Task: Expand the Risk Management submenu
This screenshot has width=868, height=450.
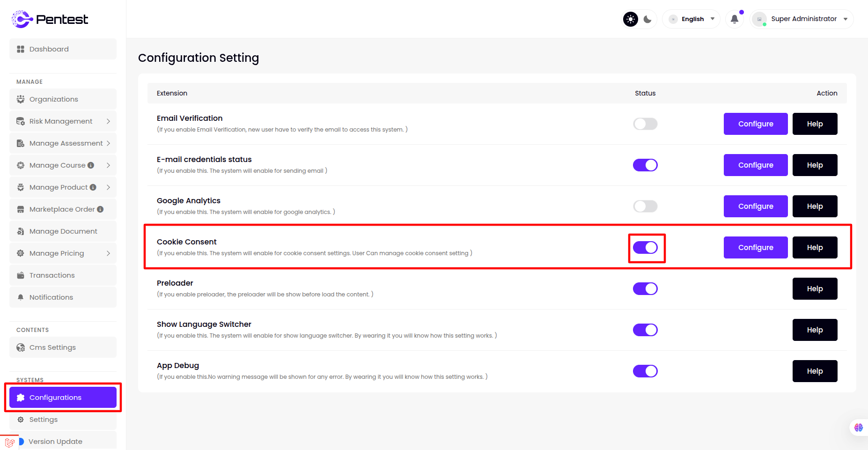Action: click(63, 121)
